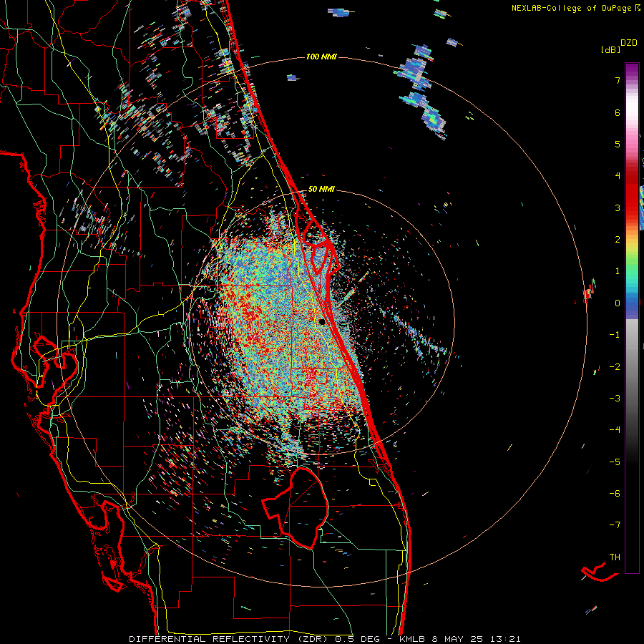
Task: Click the ZDR color scale bar
Action: [x=632, y=318]
